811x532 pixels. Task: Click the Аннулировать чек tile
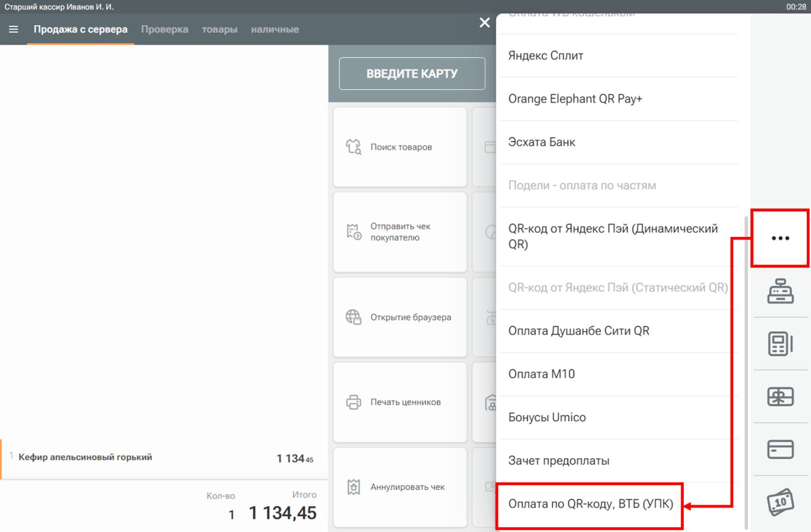point(400,487)
